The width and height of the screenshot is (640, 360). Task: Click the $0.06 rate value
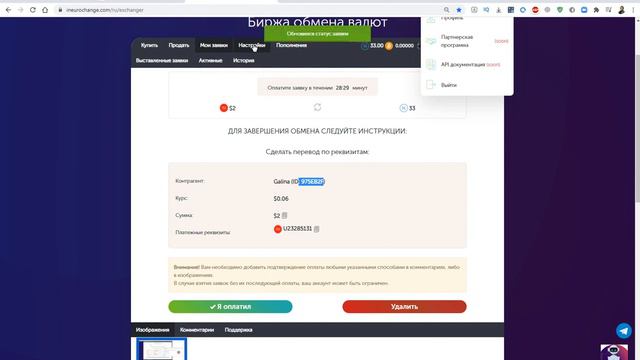pos(281,199)
